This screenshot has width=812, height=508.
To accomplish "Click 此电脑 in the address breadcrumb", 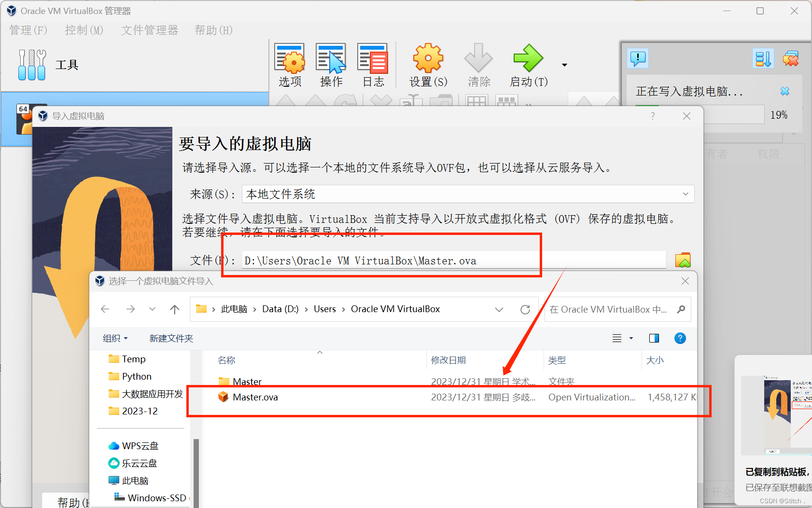I will pos(234,309).
